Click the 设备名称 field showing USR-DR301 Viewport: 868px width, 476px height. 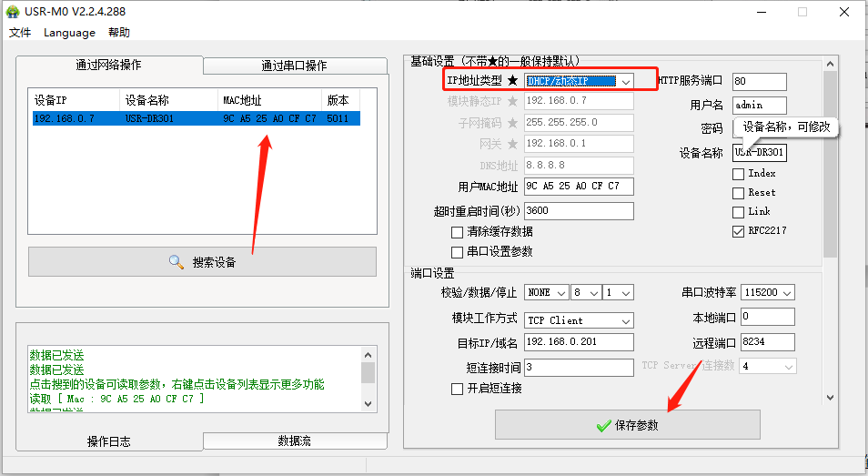pyautogui.click(x=760, y=152)
